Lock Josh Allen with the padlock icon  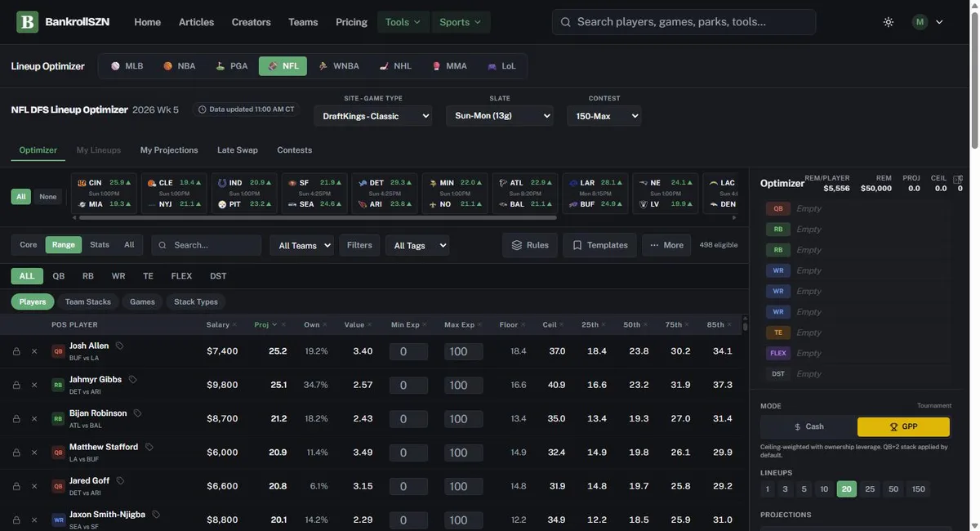[16, 351]
